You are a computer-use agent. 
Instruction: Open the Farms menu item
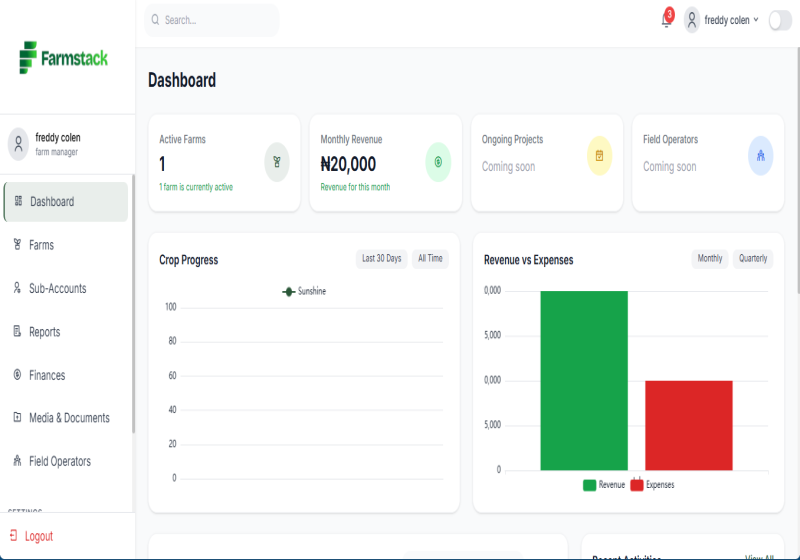(x=41, y=245)
